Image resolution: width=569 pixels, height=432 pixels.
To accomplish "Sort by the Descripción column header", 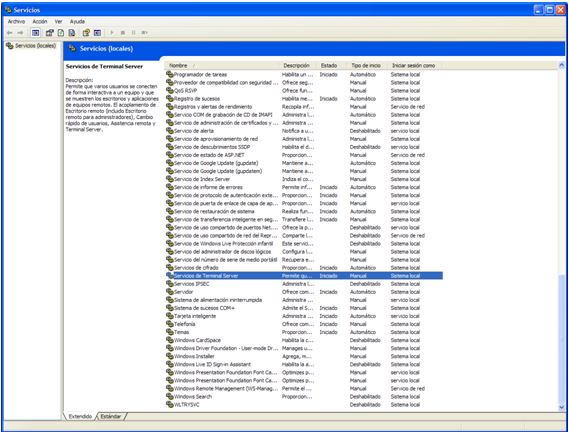I will coord(299,66).
